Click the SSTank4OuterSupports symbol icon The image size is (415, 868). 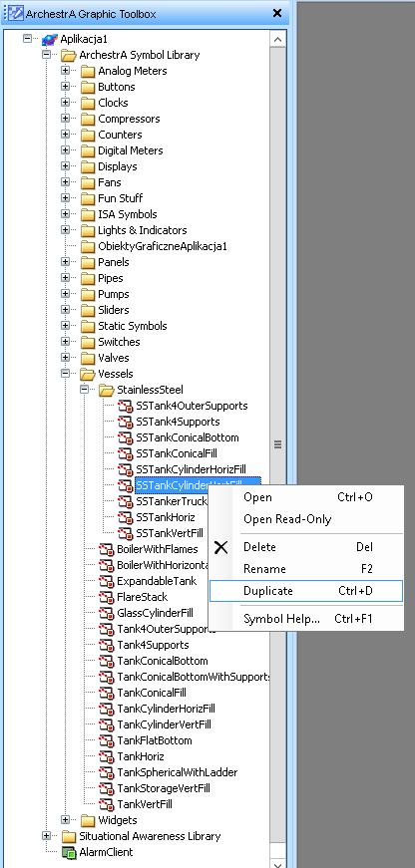(126, 406)
